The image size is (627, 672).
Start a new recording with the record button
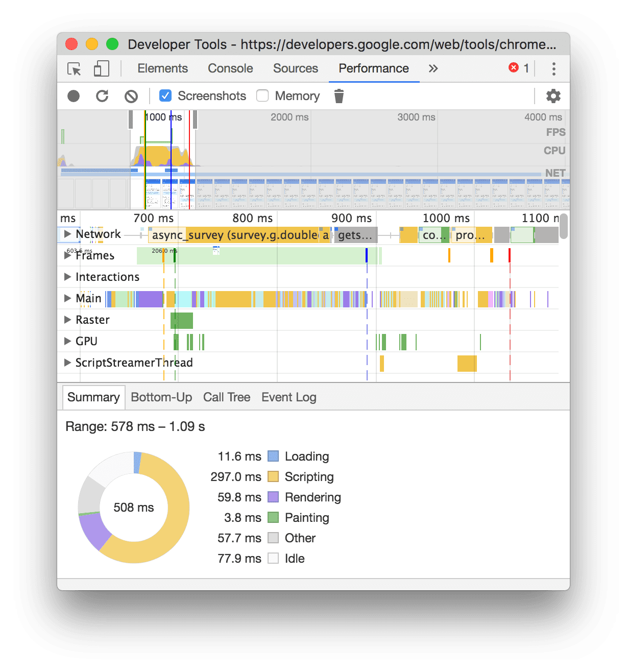click(x=73, y=95)
